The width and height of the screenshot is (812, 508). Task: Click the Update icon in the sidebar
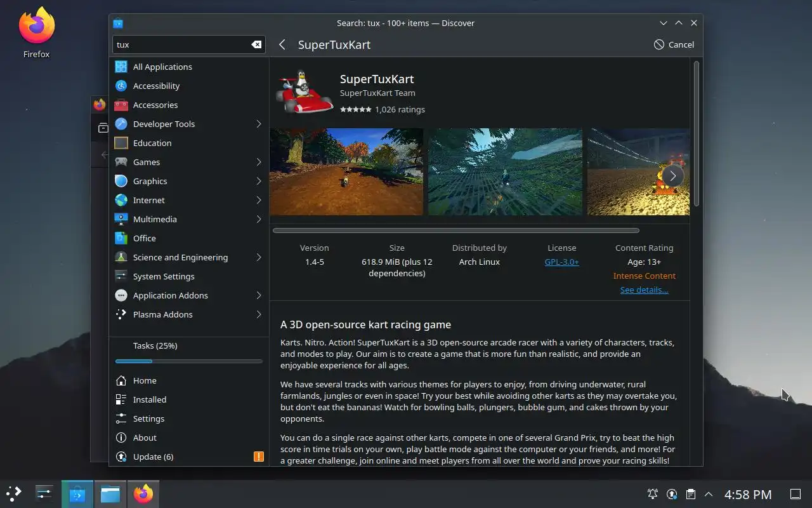121,457
